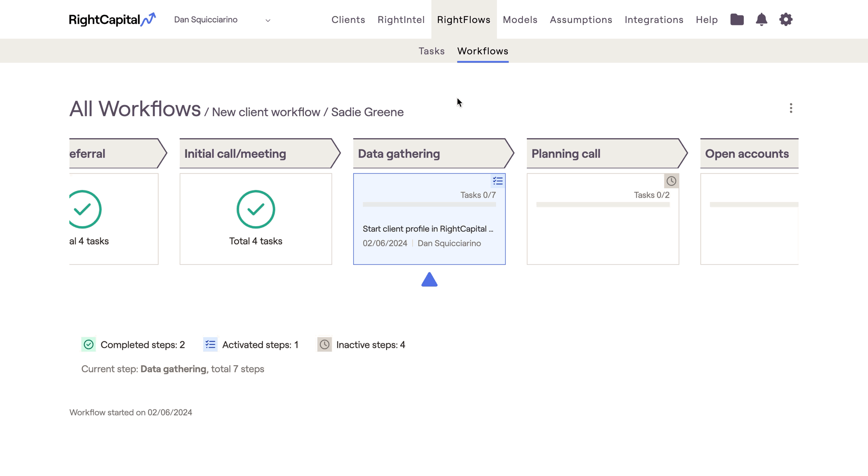Click the Data gathering progress bar
The width and height of the screenshot is (868, 476).
pyautogui.click(x=429, y=205)
